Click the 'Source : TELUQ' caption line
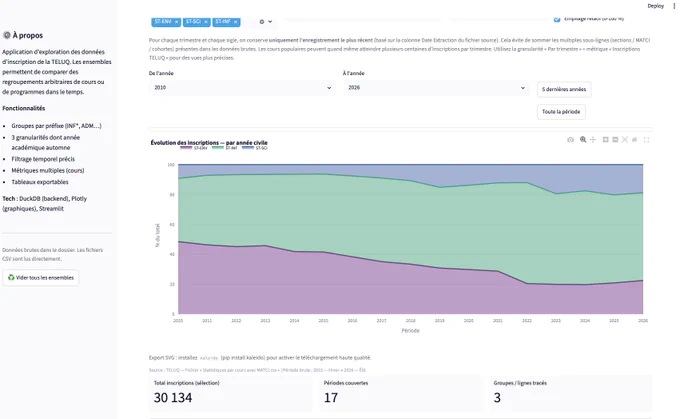 tap(257, 370)
